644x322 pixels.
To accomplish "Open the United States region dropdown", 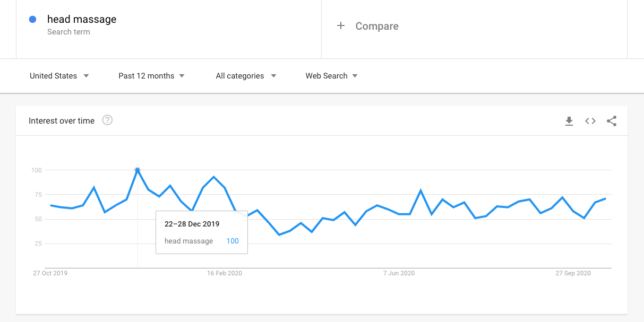I will [59, 76].
